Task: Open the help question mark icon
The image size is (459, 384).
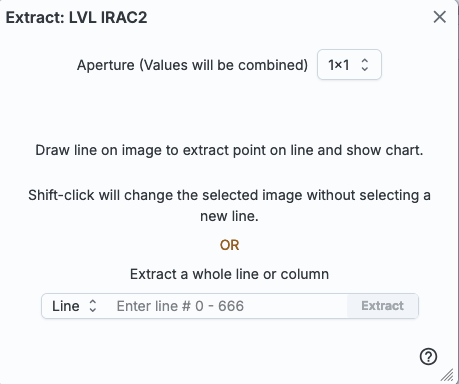Action: (428, 357)
